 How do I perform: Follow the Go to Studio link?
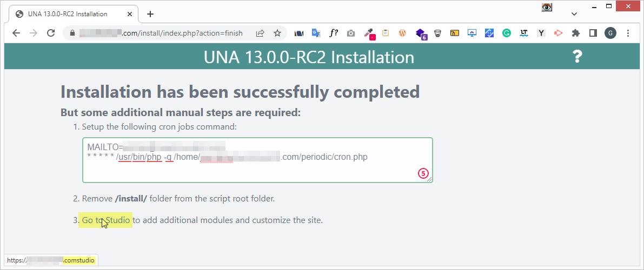[x=106, y=220]
